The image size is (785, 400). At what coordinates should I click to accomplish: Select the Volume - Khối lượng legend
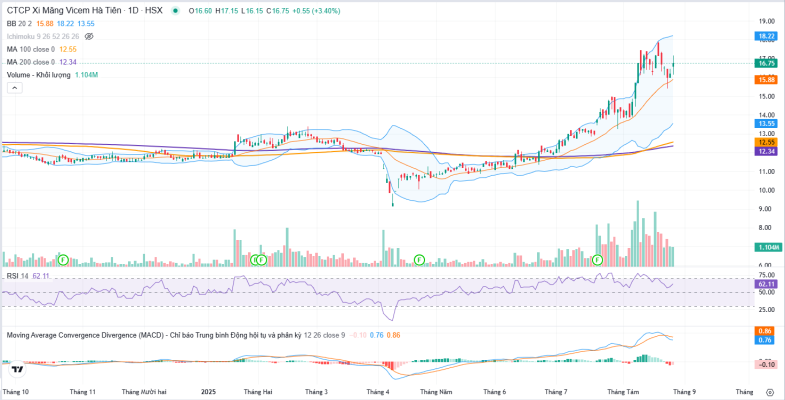pos(39,75)
